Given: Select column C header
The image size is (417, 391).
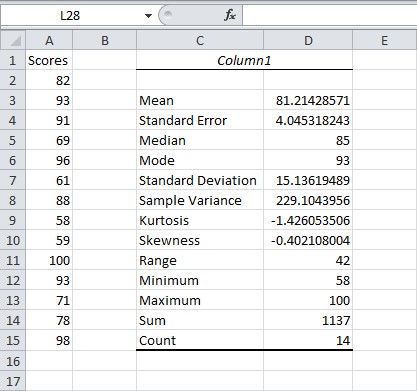Looking at the screenshot, I should click(200, 40).
